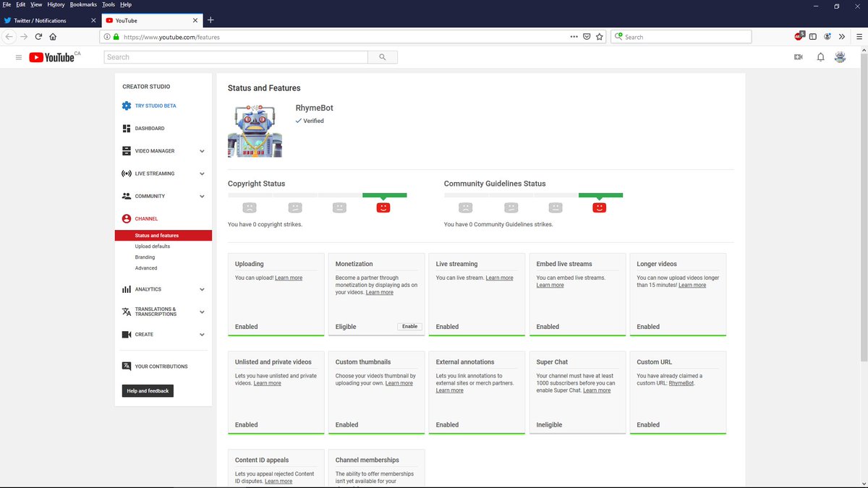
Task: Select Status and features item
Action: tap(163, 236)
